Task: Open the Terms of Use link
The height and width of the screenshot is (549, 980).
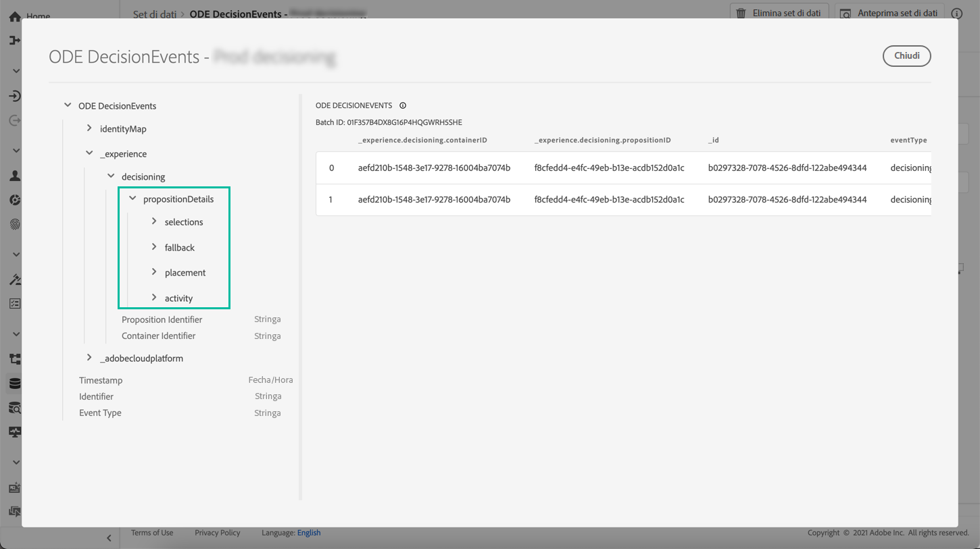Action: pyautogui.click(x=152, y=533)
